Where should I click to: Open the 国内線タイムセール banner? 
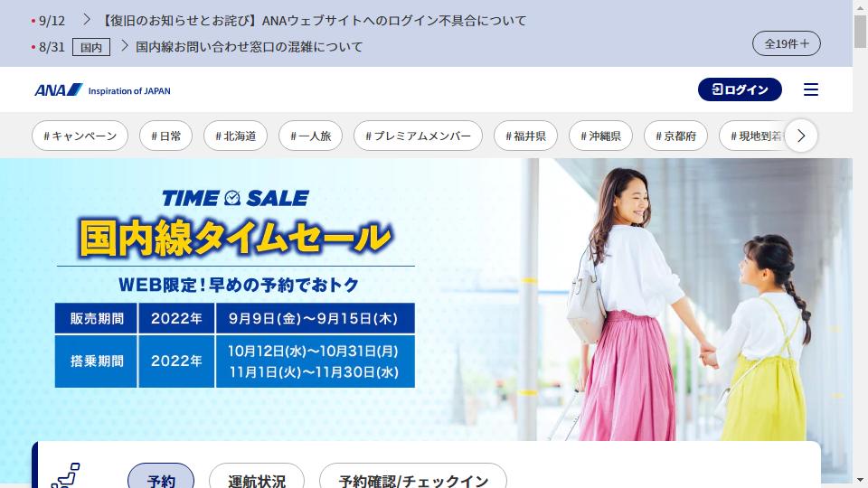[426, 299]
